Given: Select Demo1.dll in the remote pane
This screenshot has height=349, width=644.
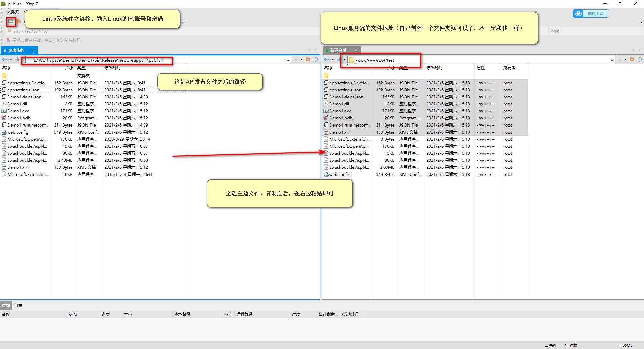Looking at the screenshot, I should click(339, 104).
